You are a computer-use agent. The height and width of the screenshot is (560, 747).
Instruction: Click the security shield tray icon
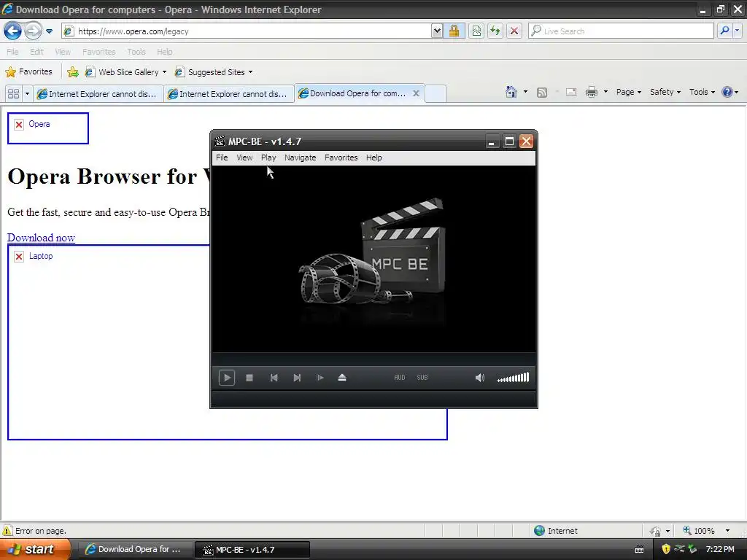click(666, 550)
